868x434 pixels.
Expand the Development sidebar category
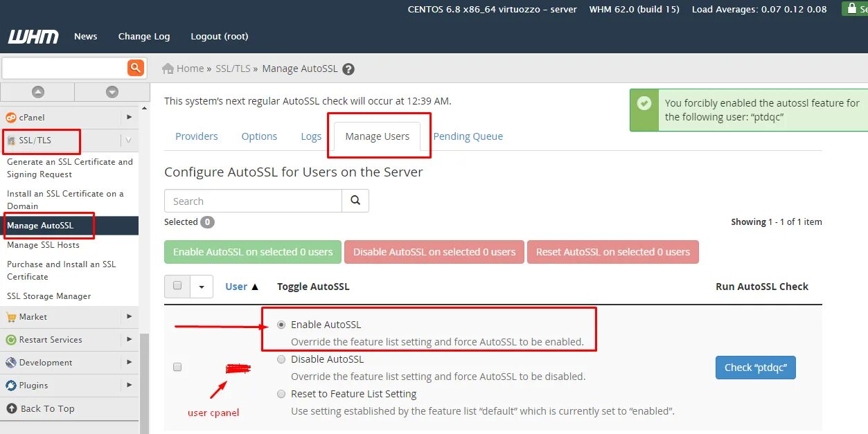130,362
